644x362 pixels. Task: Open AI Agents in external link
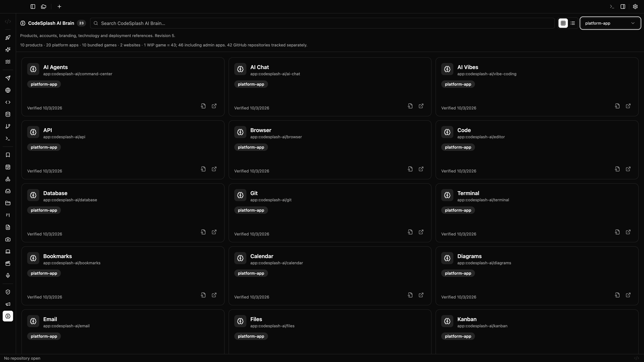point(214,106)
